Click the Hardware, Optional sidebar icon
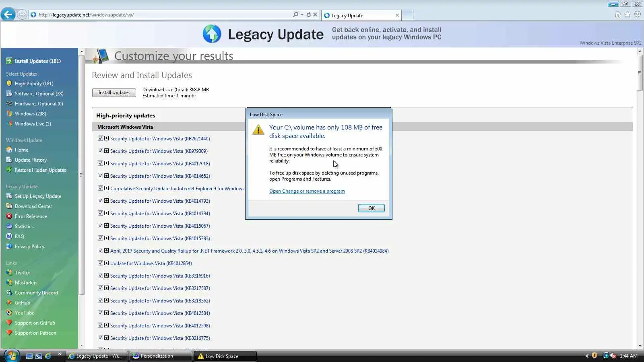The width and height of the screenshot is (644, 362). pyautogui.click(x=9, y=104)
